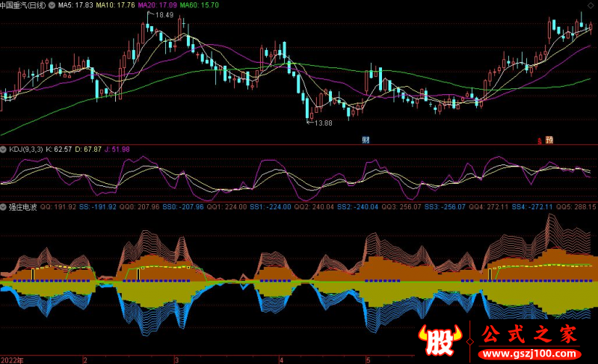The image size is (598, 364).
Task: Open the KDJ indicator dropdown arrow
Action: (4, 149)
